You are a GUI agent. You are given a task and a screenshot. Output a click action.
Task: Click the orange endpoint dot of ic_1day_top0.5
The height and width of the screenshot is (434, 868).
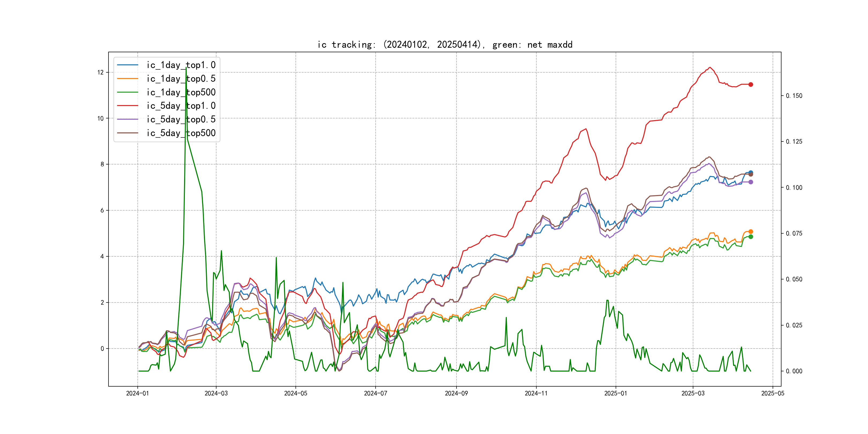(x=750, y=231)
